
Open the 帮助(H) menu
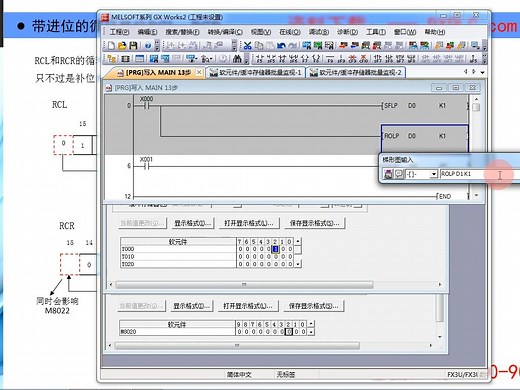tap(434, 32)
